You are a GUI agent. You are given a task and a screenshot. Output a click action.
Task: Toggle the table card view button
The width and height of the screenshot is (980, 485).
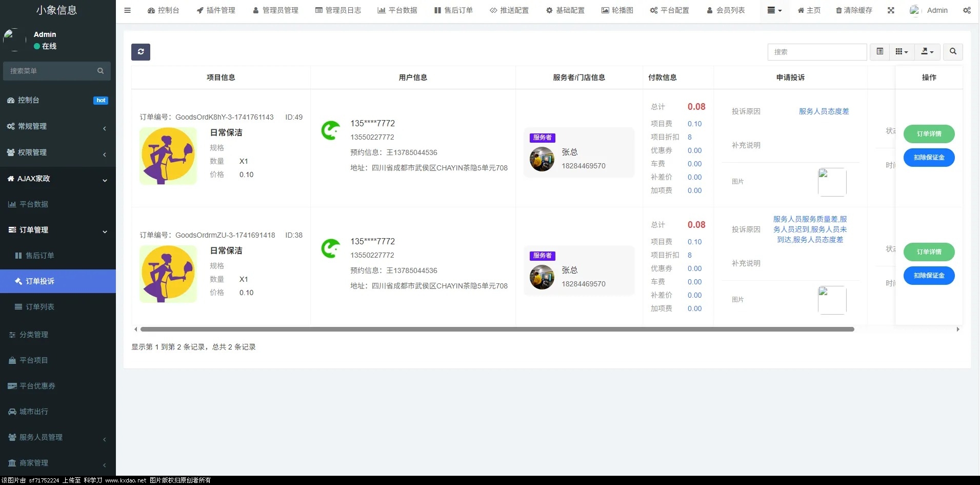[880, 52]
